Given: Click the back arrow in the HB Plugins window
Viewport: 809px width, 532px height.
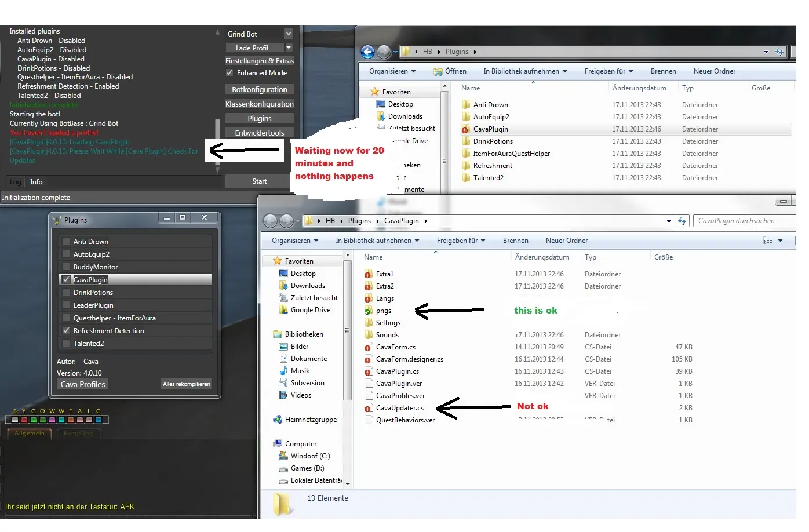Looking at the screenshot, I should 367,52.
